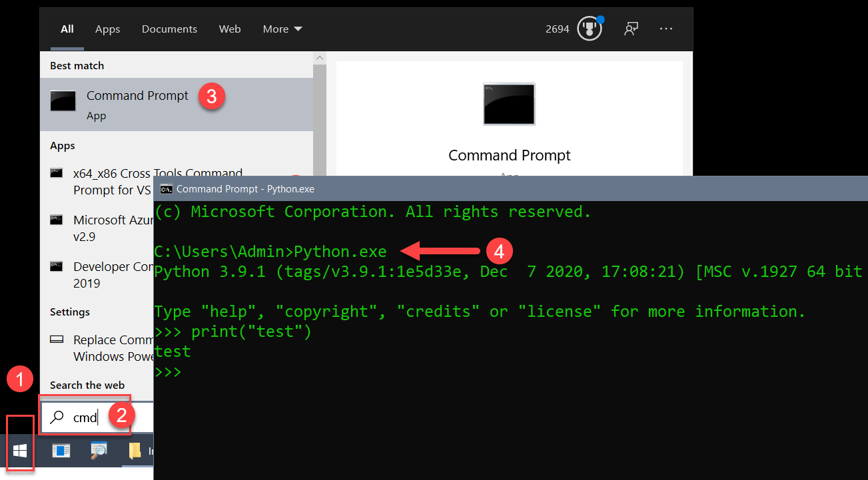Click the 2694 rewards points
Image resolution: width=868 pixels, height=480 pixels.
(557, 29)
